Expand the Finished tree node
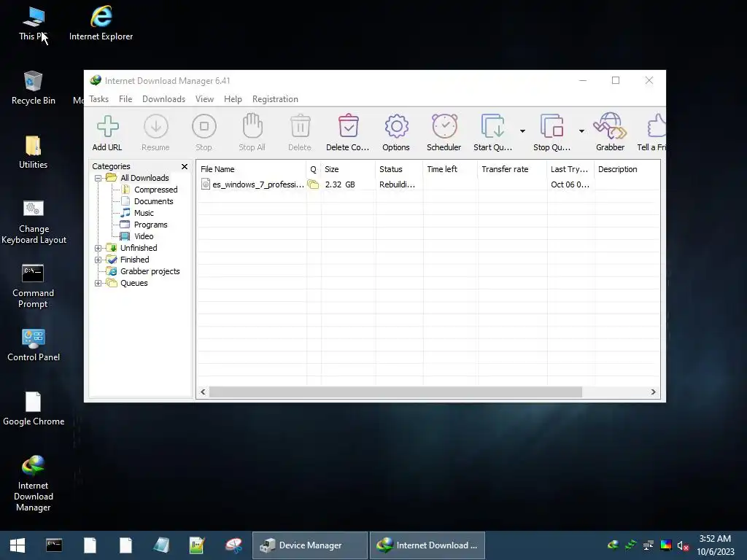 [98, 260]
